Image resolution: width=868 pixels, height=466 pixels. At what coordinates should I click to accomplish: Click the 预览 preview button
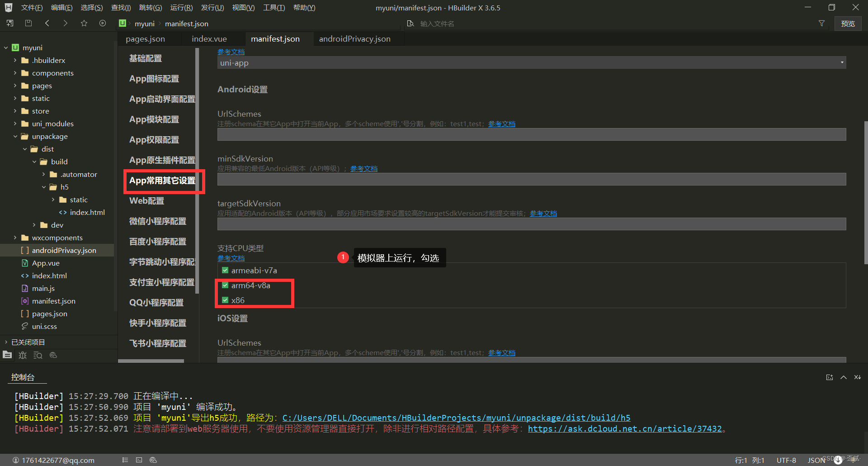pyautogui.click(x=848, y=24)
